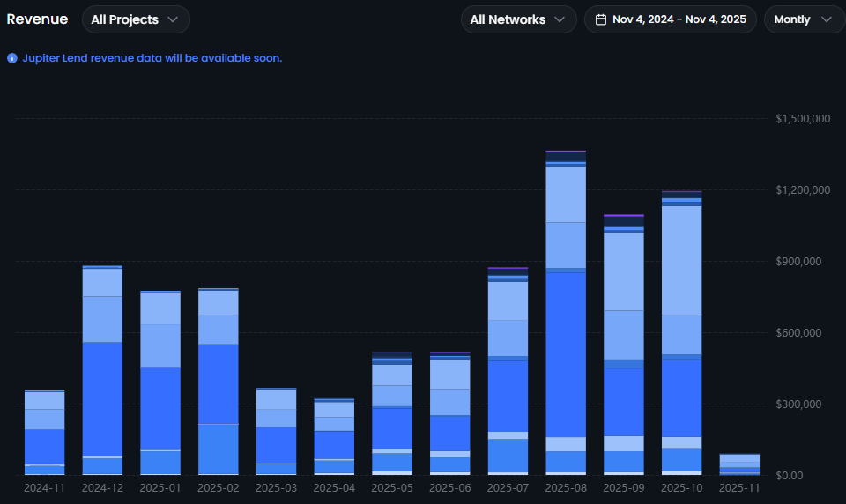Click the chevron arrow in All Networks
This screenshot has width=846, height=504.
560,19
